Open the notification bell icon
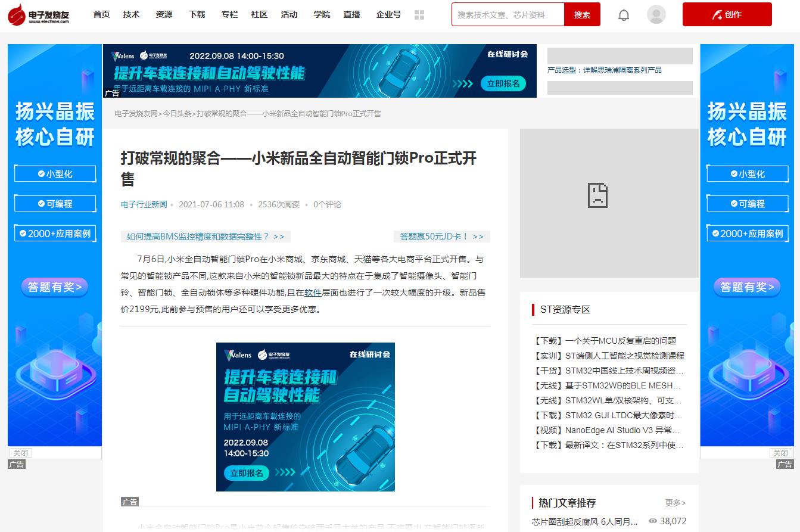The image size is (800, 532). (624, 15)
